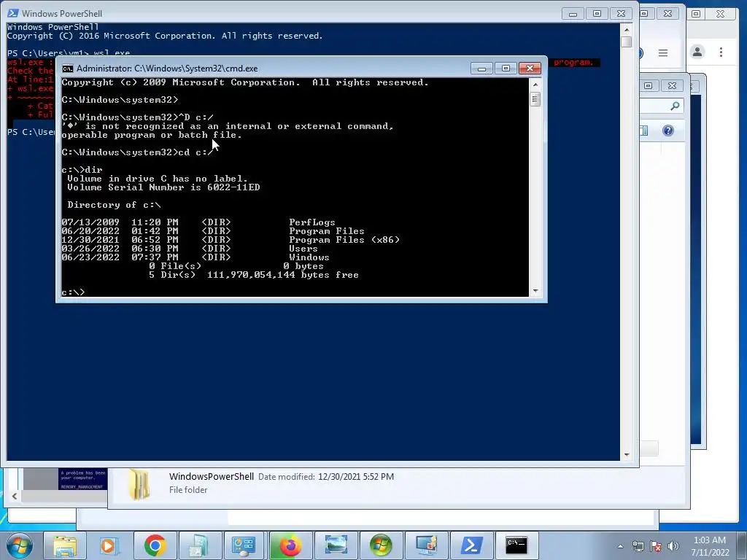Click scroll up arrow in cmd.exe window

[x=535, y=85]
